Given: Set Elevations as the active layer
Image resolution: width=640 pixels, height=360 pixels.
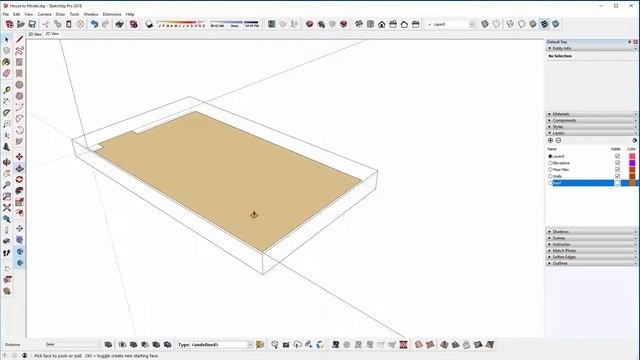Looking at the screenshot, I should click(550, 163).
